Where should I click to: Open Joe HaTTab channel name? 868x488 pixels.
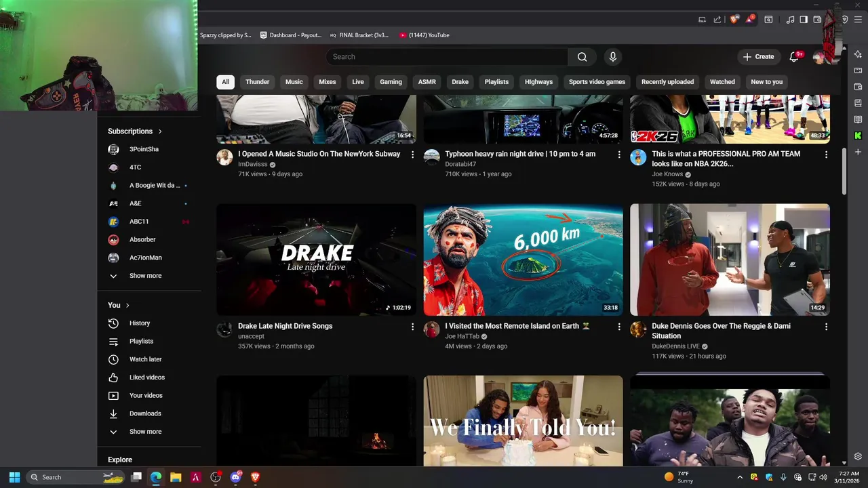(462, 336)
